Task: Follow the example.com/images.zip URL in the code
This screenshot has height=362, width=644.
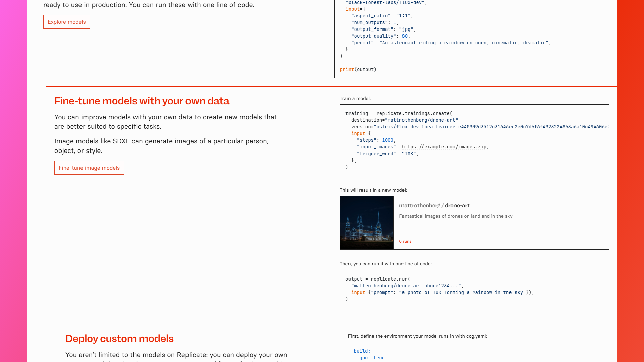Action: 444,147
